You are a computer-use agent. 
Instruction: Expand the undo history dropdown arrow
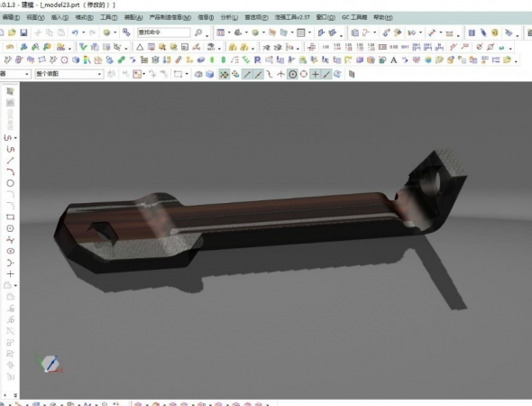click(x=84, y=32)
